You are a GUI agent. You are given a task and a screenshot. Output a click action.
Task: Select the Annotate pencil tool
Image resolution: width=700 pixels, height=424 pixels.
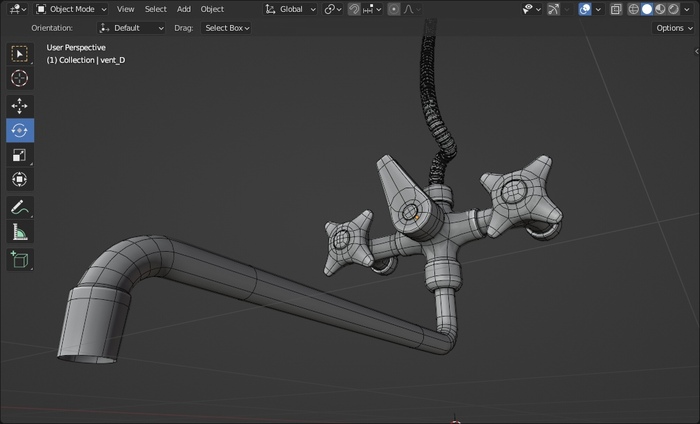(20, 208)
